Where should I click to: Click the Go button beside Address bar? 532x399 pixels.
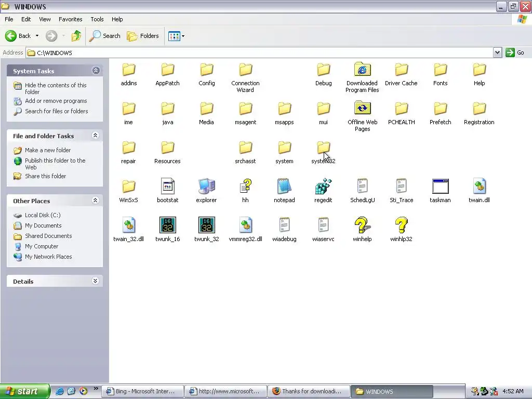click(x=515, y=52)
